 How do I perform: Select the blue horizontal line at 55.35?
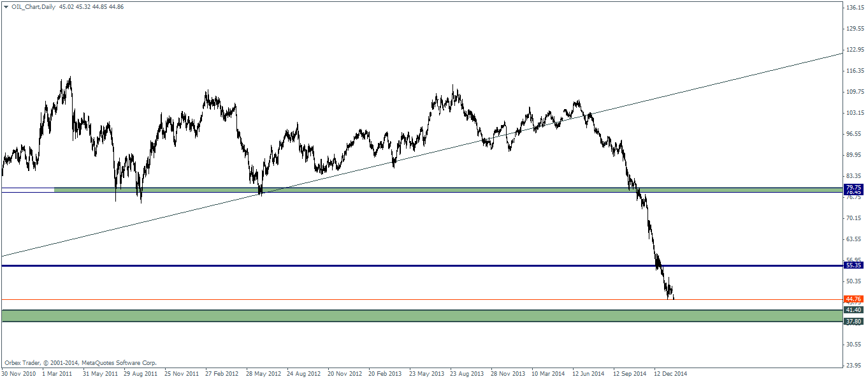coord(422,265)
